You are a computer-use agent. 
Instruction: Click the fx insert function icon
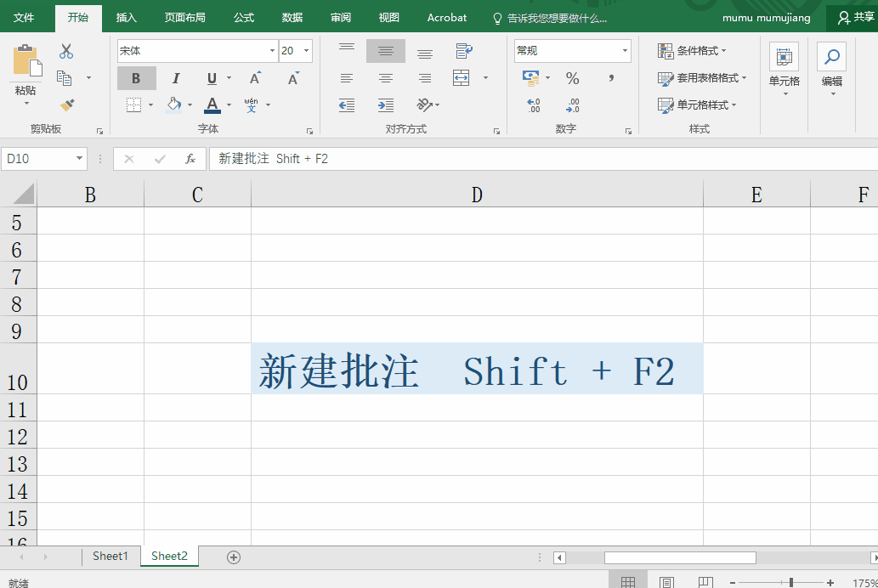[x=190, y=159]
